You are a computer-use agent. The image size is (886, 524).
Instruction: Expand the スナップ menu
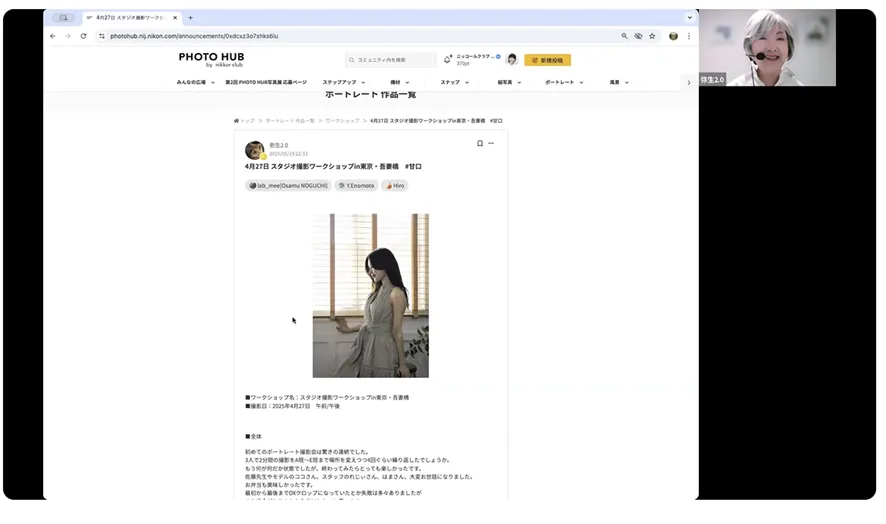(454, 83)
